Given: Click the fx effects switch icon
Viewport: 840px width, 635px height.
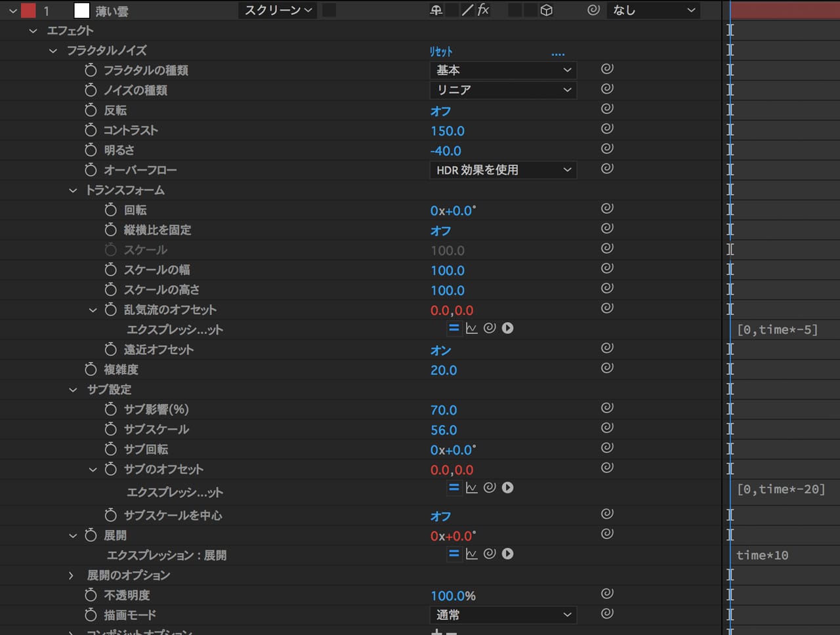Looking at the screenshot, I should (x=483, y=10).
